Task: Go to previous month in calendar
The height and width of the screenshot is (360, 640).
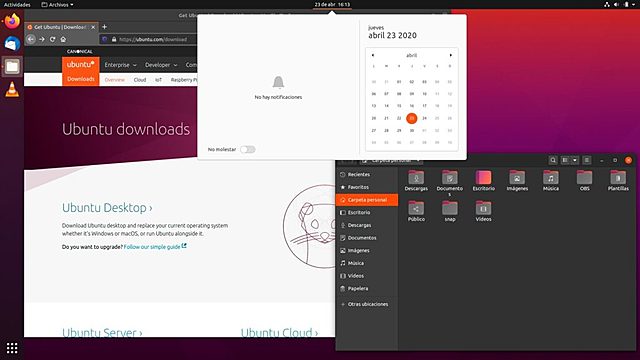Action: tap(373, 55)
